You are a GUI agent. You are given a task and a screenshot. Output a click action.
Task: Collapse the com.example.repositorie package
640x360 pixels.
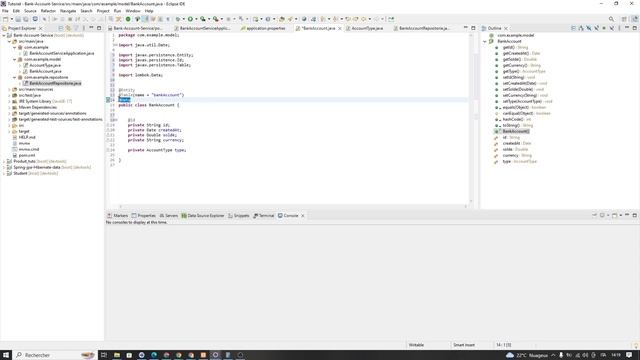pos(15,78)
